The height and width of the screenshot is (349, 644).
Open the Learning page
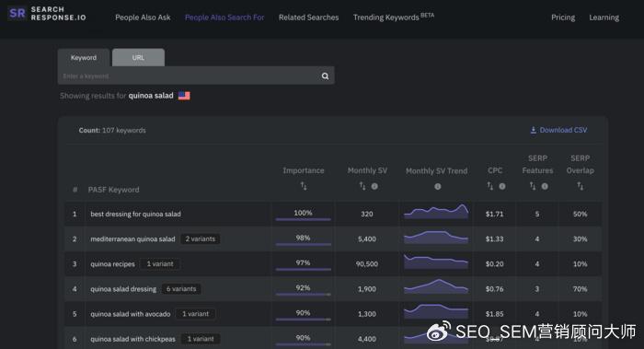(x=604, y=17)
